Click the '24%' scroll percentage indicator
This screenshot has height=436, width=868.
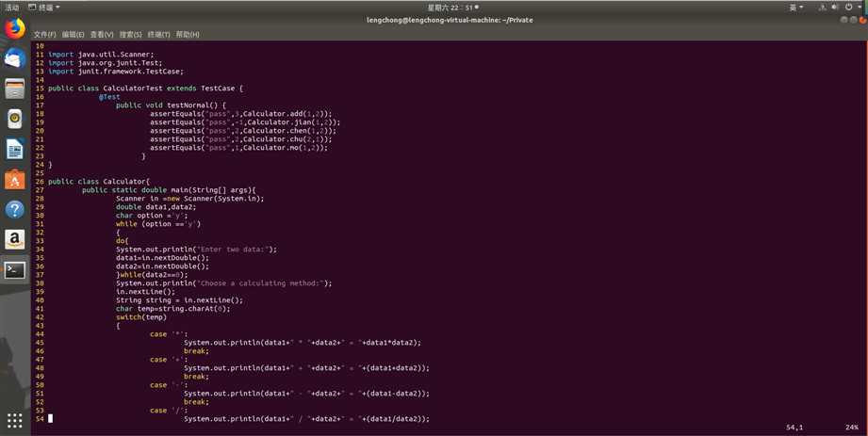tap(852, 428)
